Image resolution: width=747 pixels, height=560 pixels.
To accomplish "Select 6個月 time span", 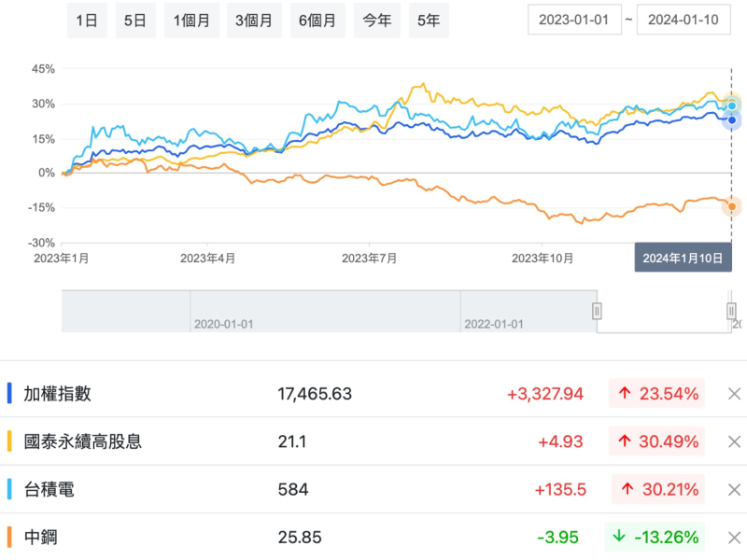I will click(x=318, y=21).
